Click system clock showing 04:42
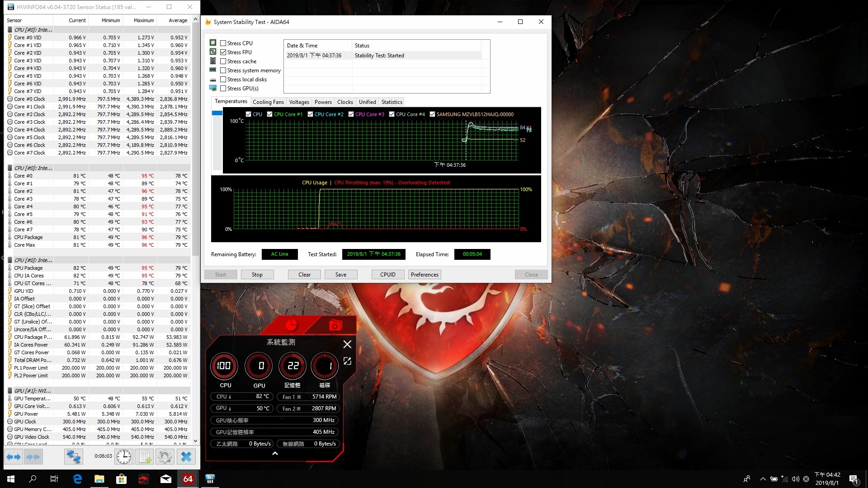The width and height of the screenshot is (868, 488). pos(827,479)
